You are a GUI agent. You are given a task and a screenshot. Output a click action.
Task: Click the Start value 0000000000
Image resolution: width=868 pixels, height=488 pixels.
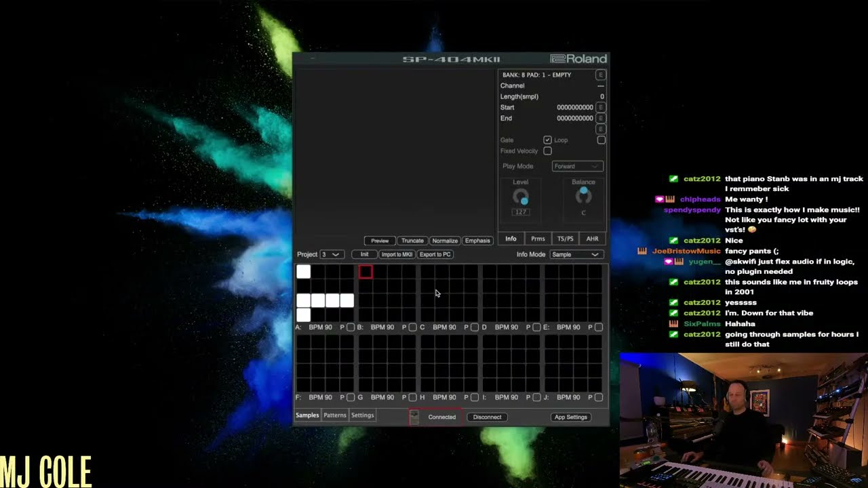pyautogui.click(x=575, y=107)
